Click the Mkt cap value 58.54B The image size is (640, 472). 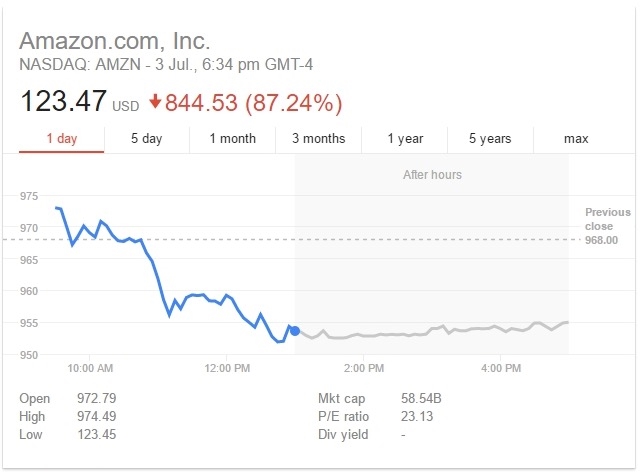(x=420, y=399)
